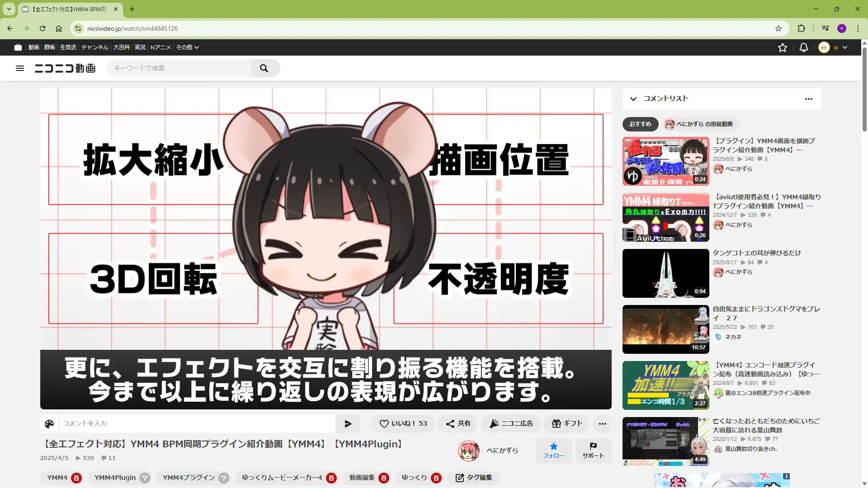Select the おすすめ tab
The width and height of the screenshot is (868, 488).
point(640,124)
